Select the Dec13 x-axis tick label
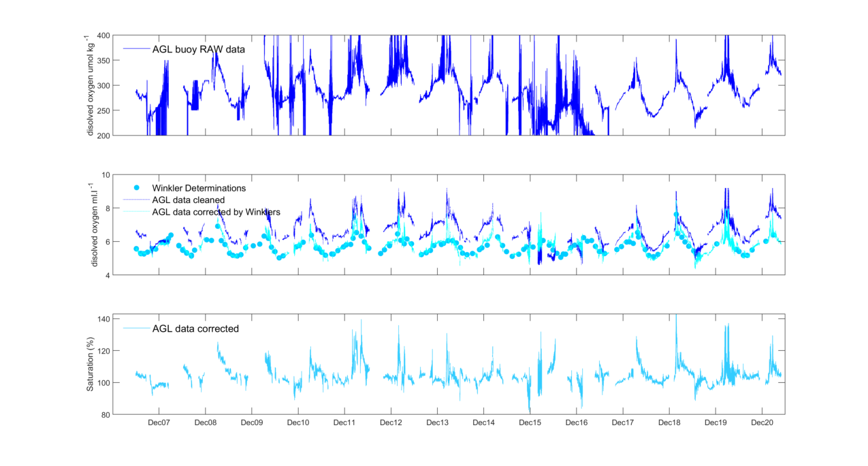868x466 pixels. [x=437, y=423]
